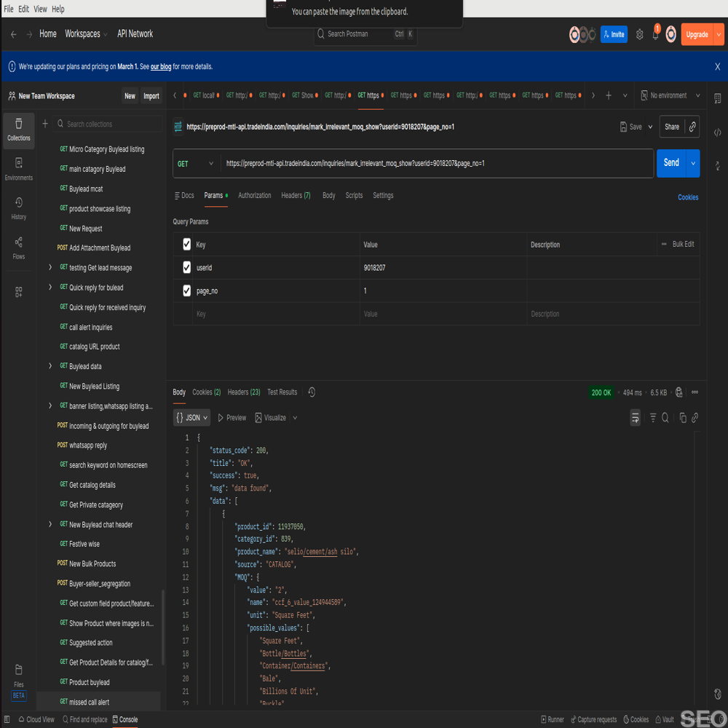Click the blue Send button
Viewport: 728px width, 728px height.
[671, 163]
